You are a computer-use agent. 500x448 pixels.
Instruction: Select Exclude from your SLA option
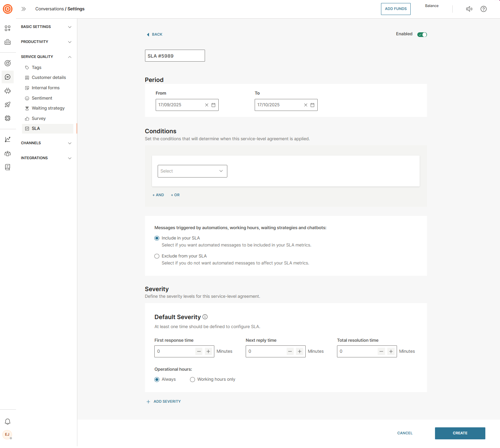tap(157, 256)
